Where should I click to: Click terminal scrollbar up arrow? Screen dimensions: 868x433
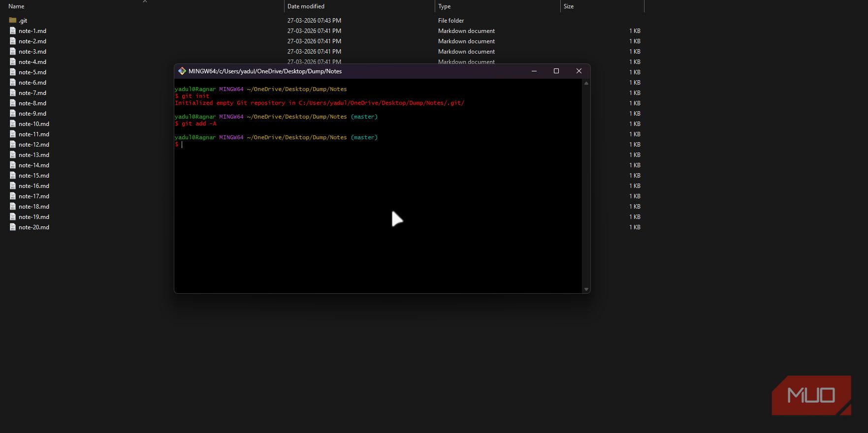[586, 83]
